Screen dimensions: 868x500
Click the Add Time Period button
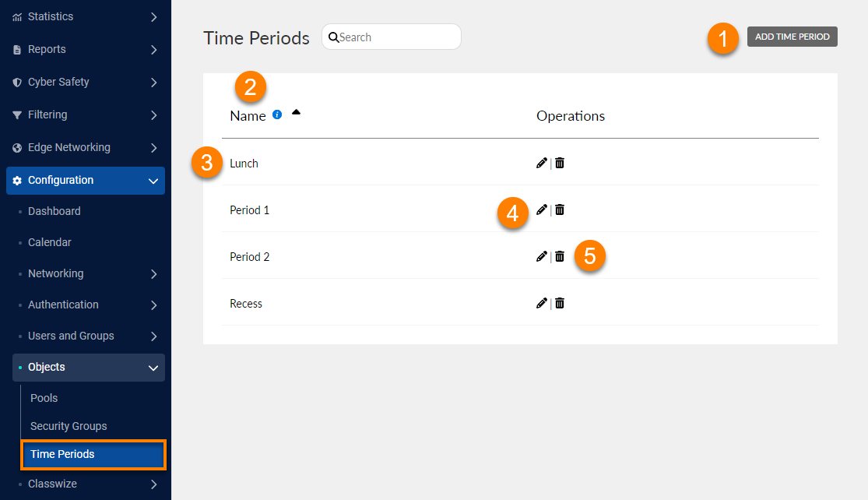pos(792,37)
